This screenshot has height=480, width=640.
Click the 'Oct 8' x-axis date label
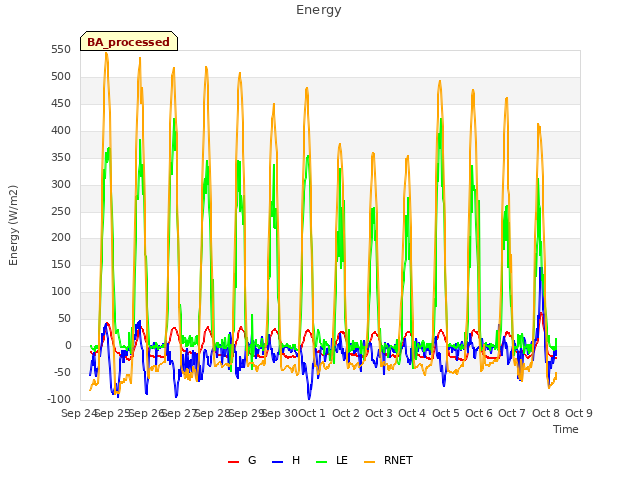point(546,413)
